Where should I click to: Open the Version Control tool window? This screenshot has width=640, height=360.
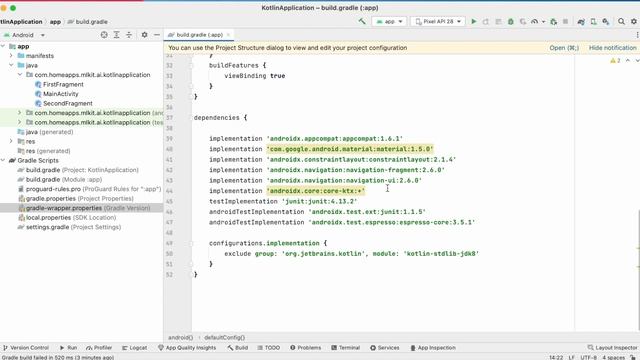26,348
